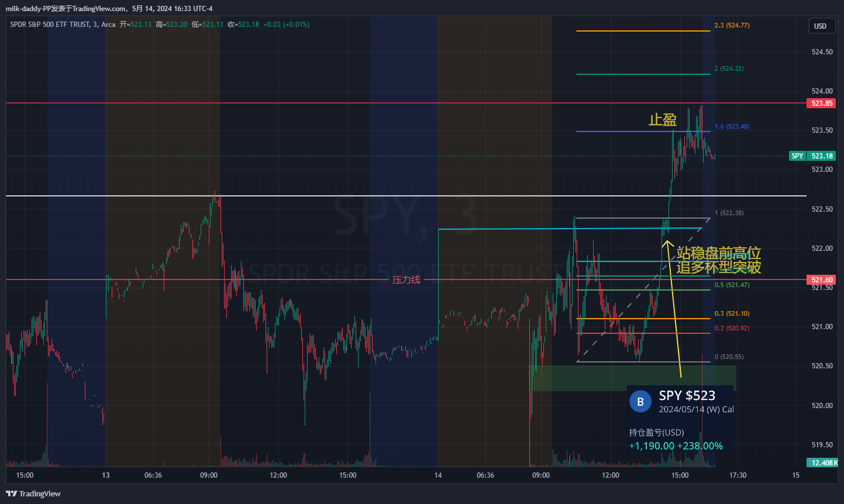Select the red 521.60 price label

(x=821, y=280)
